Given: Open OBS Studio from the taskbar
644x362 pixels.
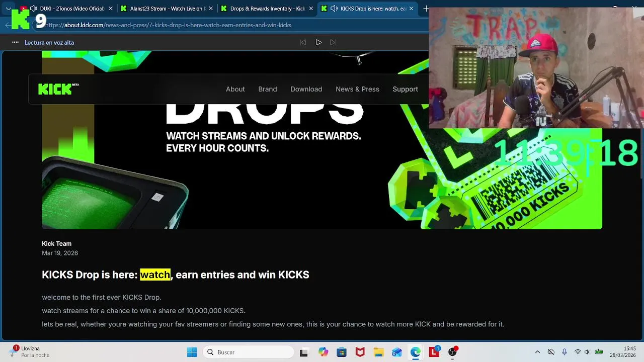Looking at the screenshot, I should click(452, 352).
